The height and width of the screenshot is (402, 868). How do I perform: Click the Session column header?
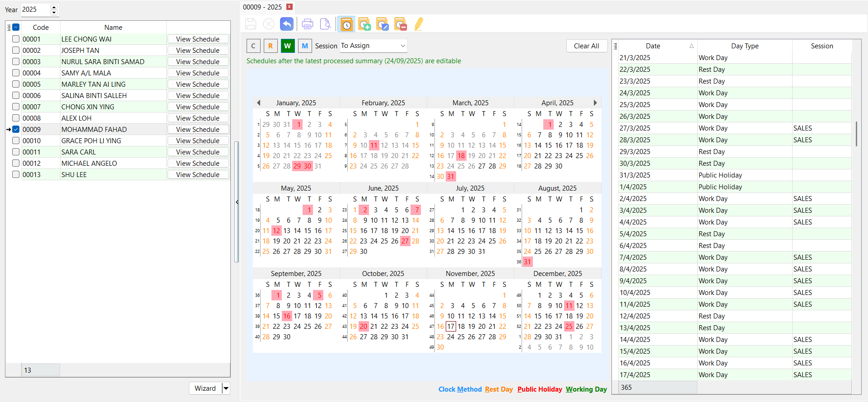[x=822, y=46]
